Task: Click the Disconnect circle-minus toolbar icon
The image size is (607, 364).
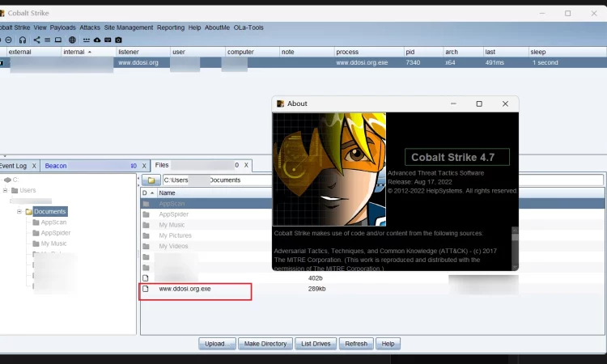Action: pos(9,40)
